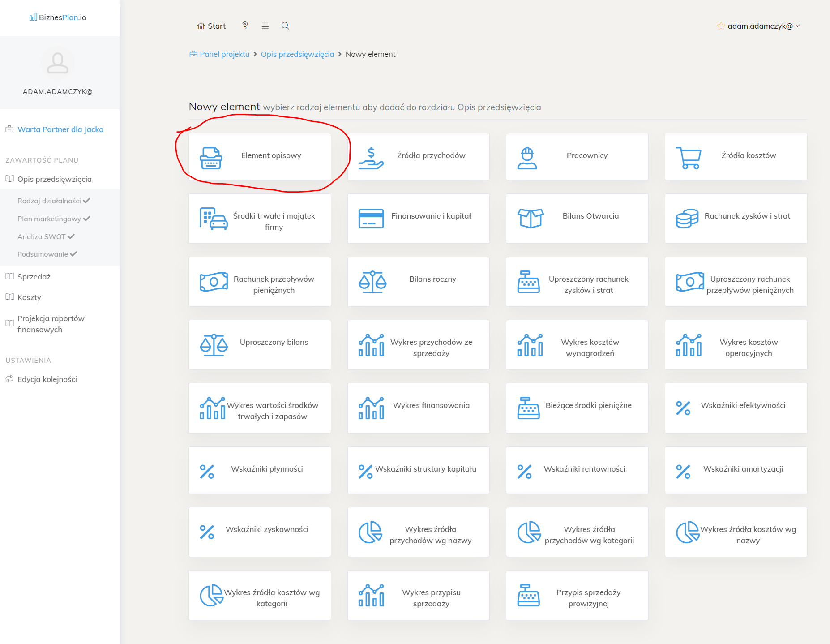Viewport: 830px width, 644px height.
Task: Select Wykres źródła przychodów wg kategorii label
Action: (589, 535)
